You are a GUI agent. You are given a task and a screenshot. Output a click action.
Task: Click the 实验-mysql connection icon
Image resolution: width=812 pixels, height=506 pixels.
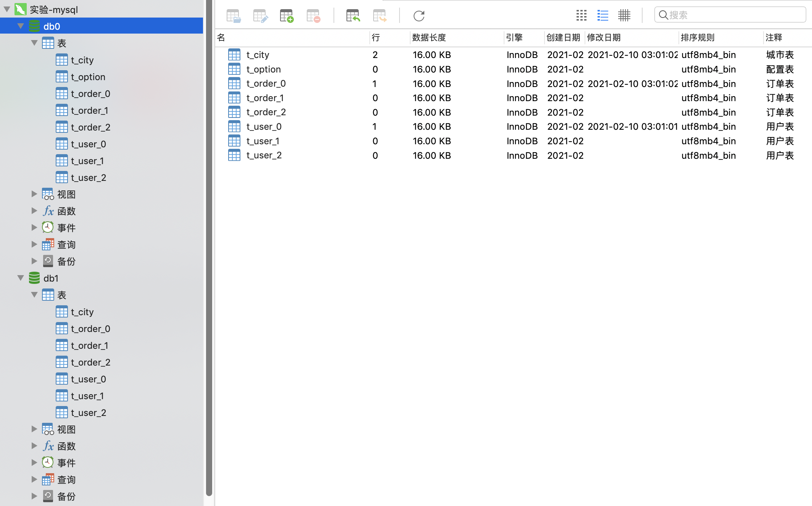point(21,9)
